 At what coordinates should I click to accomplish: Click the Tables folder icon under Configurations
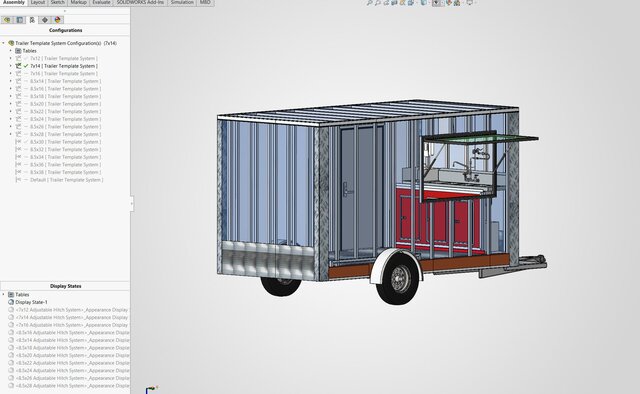(18, 51)
